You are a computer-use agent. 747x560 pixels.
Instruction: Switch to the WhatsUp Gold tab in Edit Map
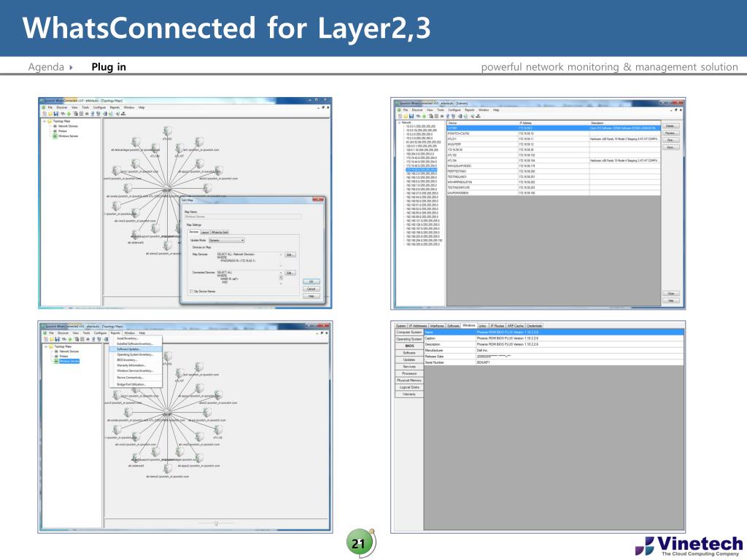[220, 233]
